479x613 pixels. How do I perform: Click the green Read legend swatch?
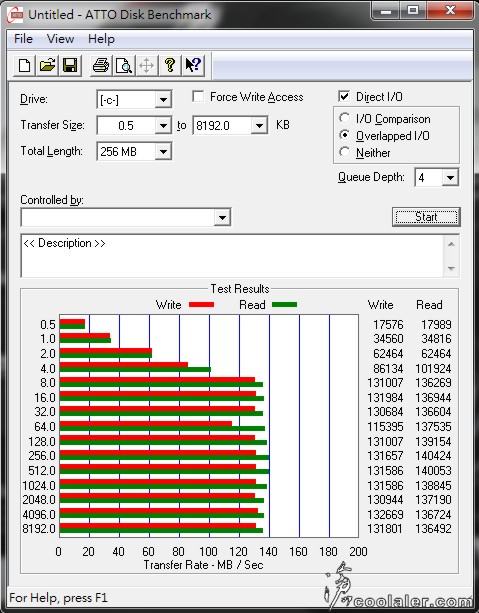click(284, 305)
